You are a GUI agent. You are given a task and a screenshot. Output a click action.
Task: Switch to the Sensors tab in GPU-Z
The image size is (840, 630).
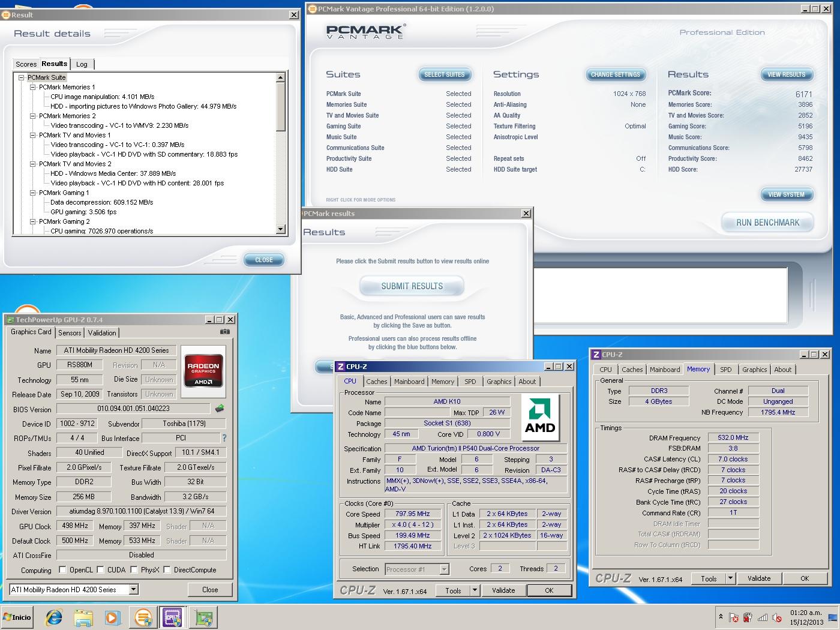point(70,332)
